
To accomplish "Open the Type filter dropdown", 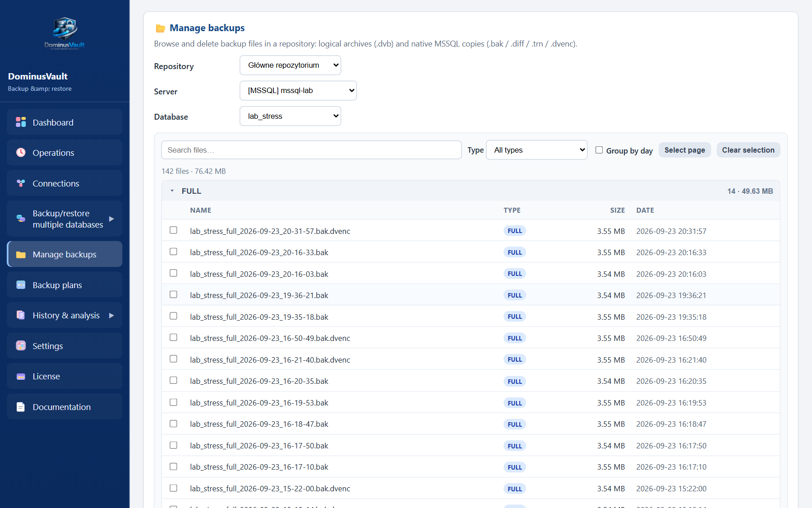I will pos(537,150).
